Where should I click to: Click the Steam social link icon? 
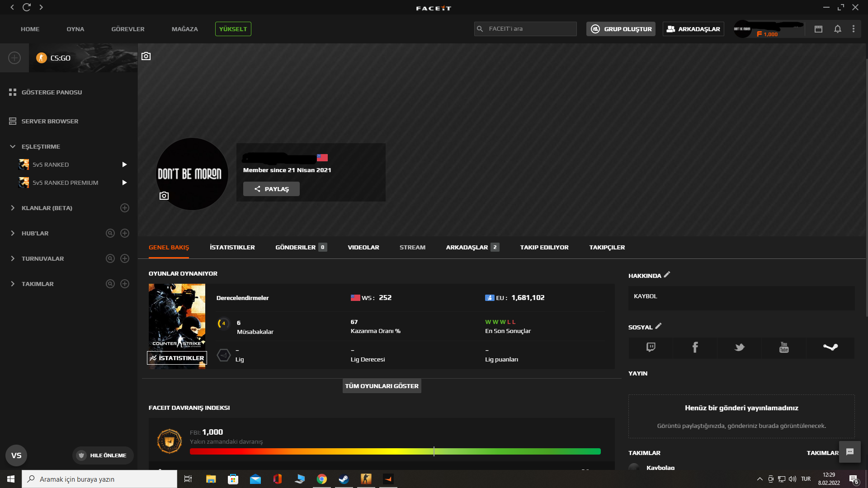[830, 347]
